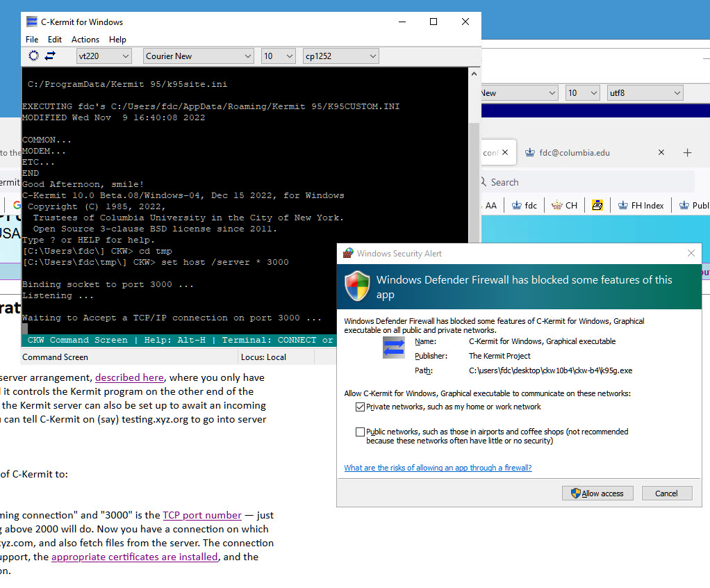Click the crown icon on fdc@columbia.edu tab
This screenshot has width=710, height=588.
click(x=530, y=153)
